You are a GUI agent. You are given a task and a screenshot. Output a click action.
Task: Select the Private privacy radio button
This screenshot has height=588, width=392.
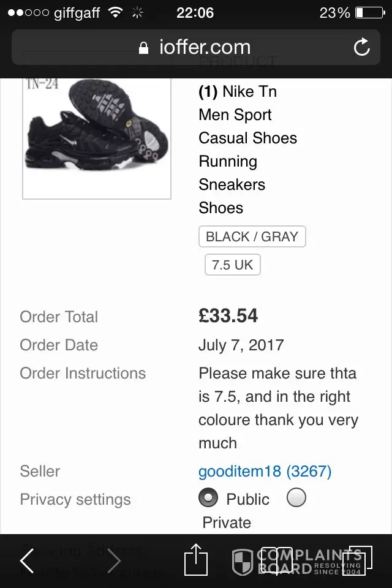(x=296, y=499)
